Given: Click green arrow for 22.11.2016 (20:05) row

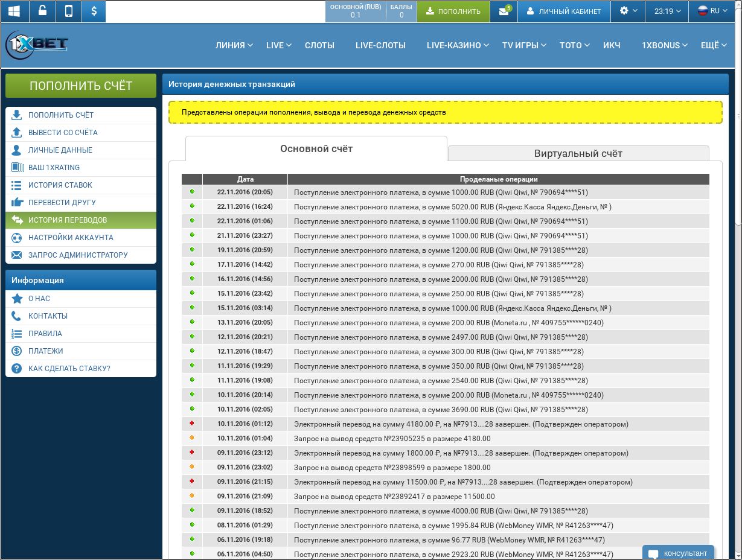Looking at the screenshot, I should click(x=192, y=191).
